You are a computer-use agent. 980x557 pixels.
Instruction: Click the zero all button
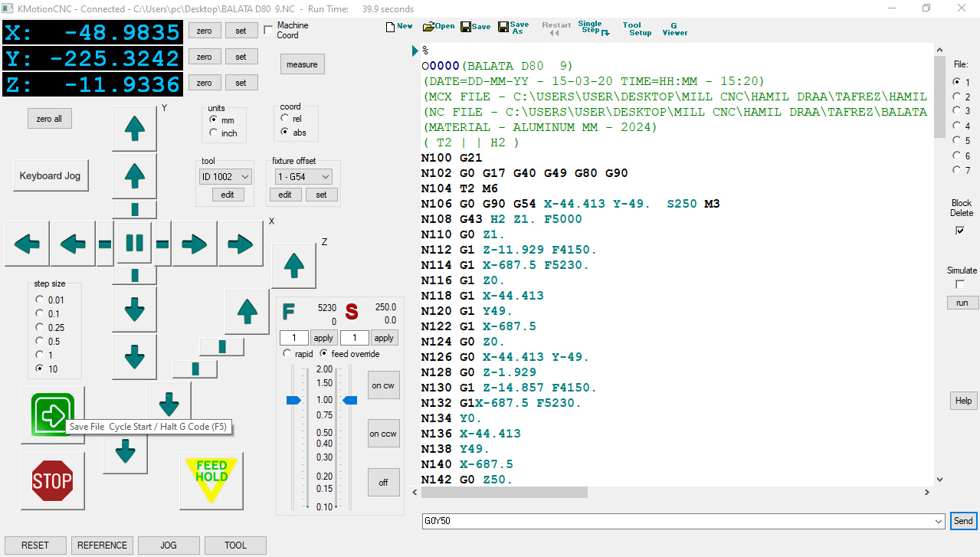click(49, 119)
